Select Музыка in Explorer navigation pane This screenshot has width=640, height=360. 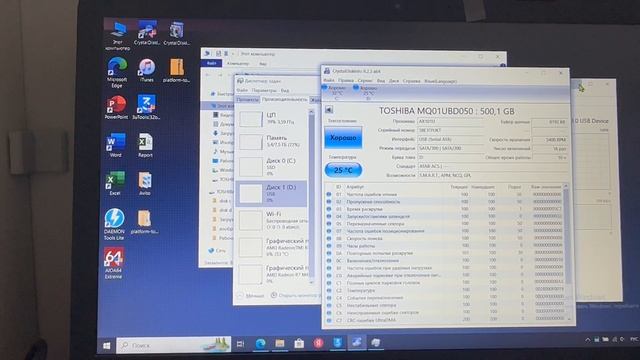223,151
